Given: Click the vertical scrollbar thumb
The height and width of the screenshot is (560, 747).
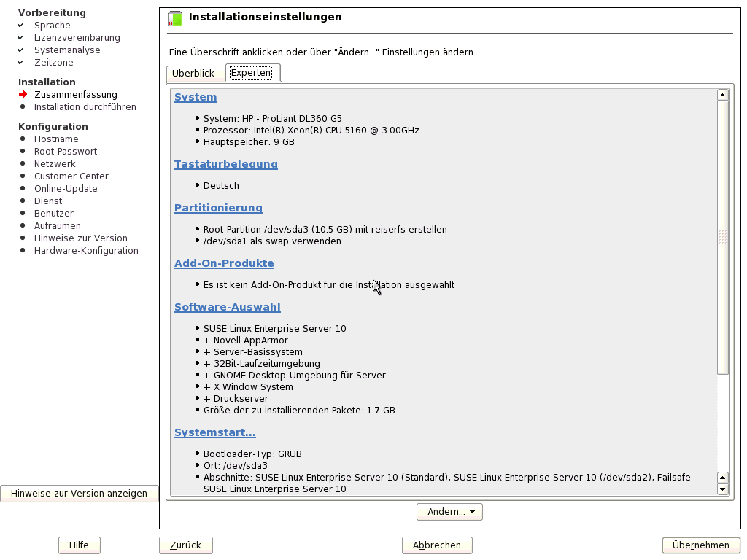Looking at the screenshot, I should click(723, 237).
